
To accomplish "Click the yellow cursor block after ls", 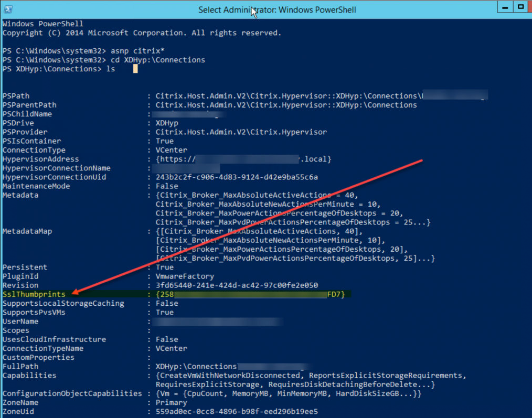I will click(135, 69).
